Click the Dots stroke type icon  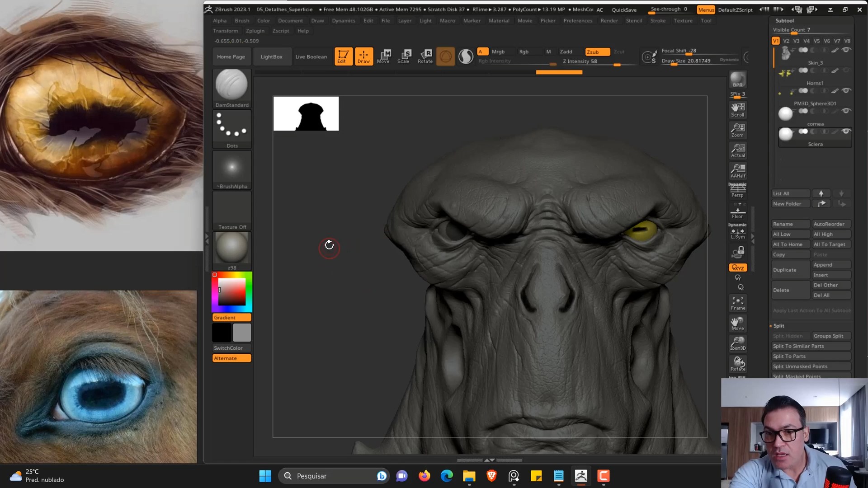(231, 126)
